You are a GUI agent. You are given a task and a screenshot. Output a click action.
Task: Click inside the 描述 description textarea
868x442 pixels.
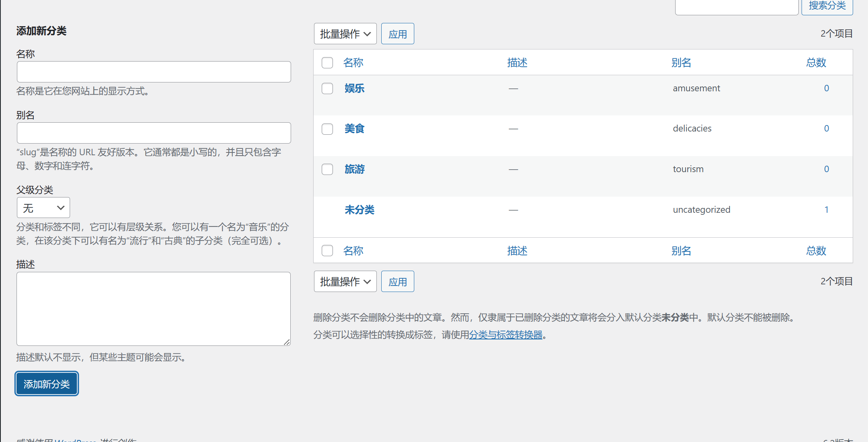(153, 309)
